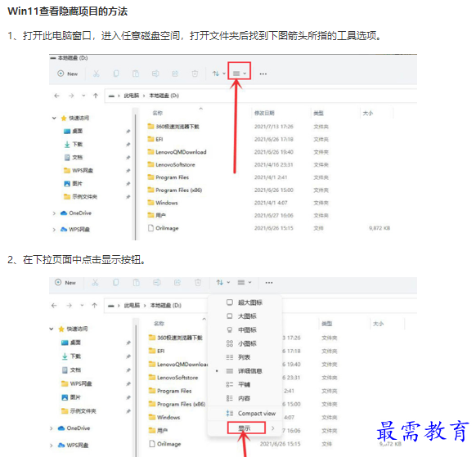Click the Rename icon in step 2 toolbar
This screenshot has height=457, width=476.
click(157, 283)
